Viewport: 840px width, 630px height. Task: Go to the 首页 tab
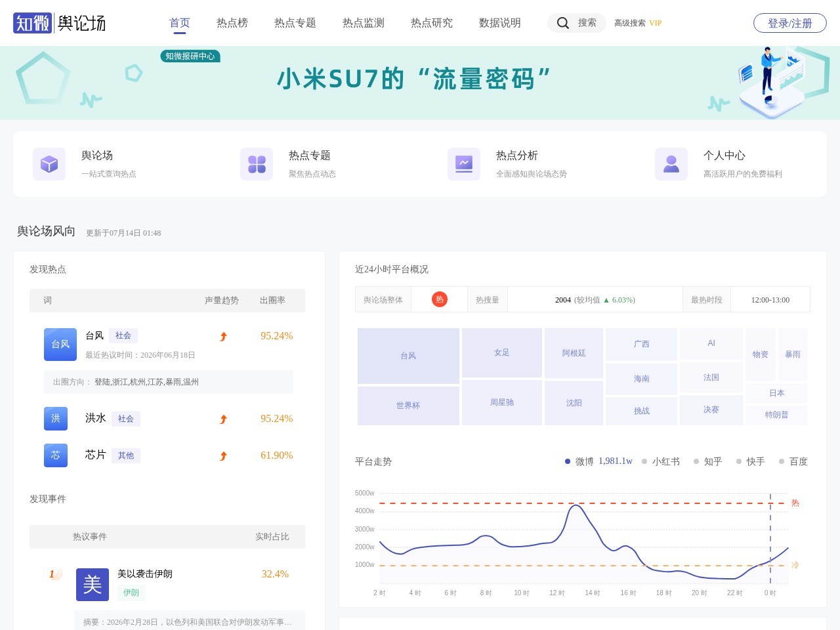[x=180, y=23]
